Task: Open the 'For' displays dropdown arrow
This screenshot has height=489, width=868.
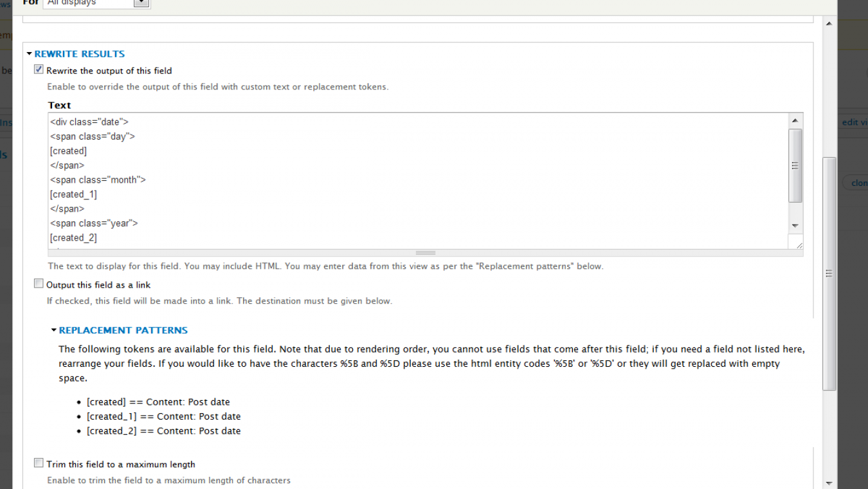Action: (x=141, y=3)
